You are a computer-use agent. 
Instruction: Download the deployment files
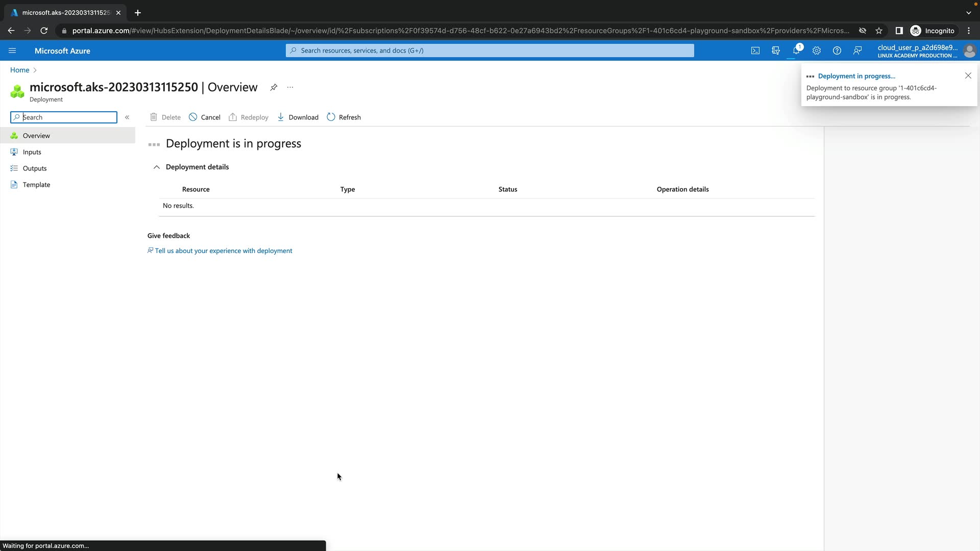[x=298, y=117]
